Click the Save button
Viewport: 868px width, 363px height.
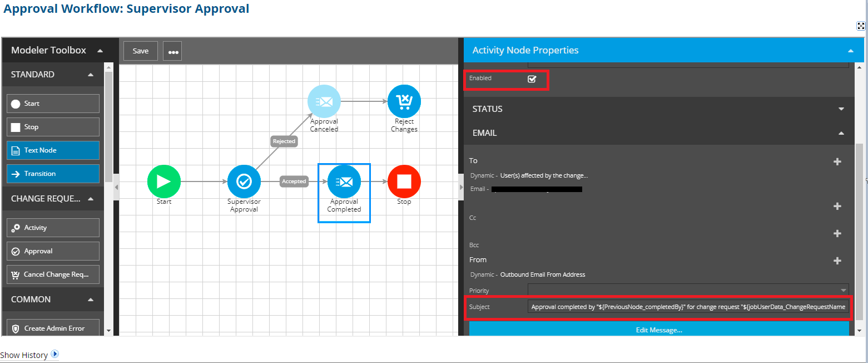tap(140, 50)
